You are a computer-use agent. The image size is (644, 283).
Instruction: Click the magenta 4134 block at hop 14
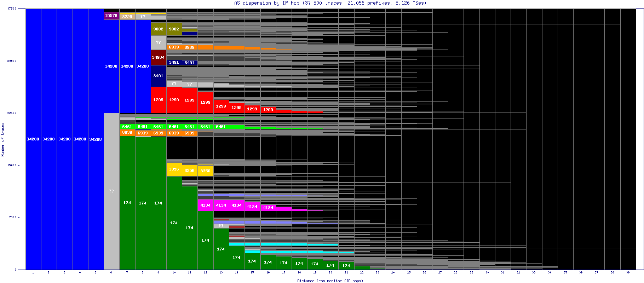click(x=237, y=205)
